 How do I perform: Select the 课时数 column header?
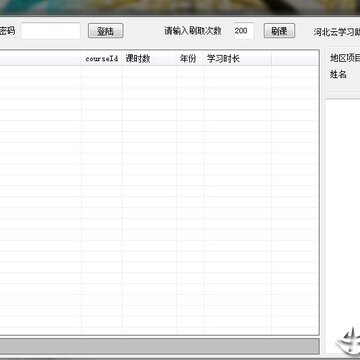149,59
